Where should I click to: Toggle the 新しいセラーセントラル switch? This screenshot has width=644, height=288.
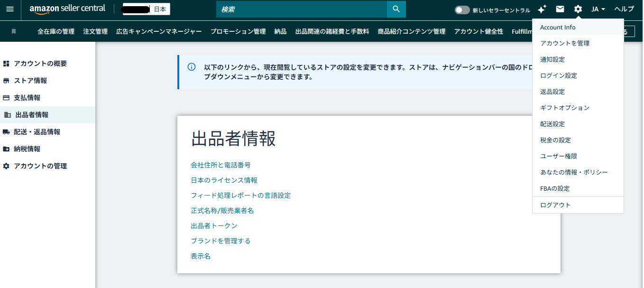pos(462,9)
